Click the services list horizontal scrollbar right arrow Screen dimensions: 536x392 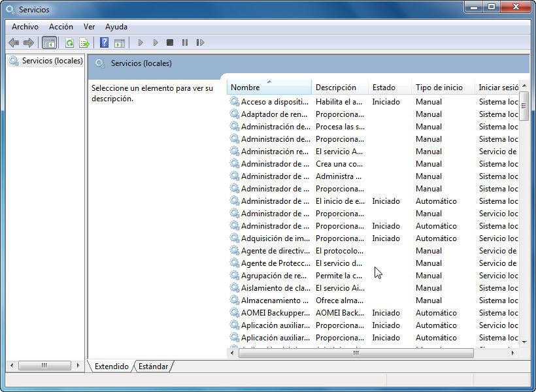coord(512,353)
